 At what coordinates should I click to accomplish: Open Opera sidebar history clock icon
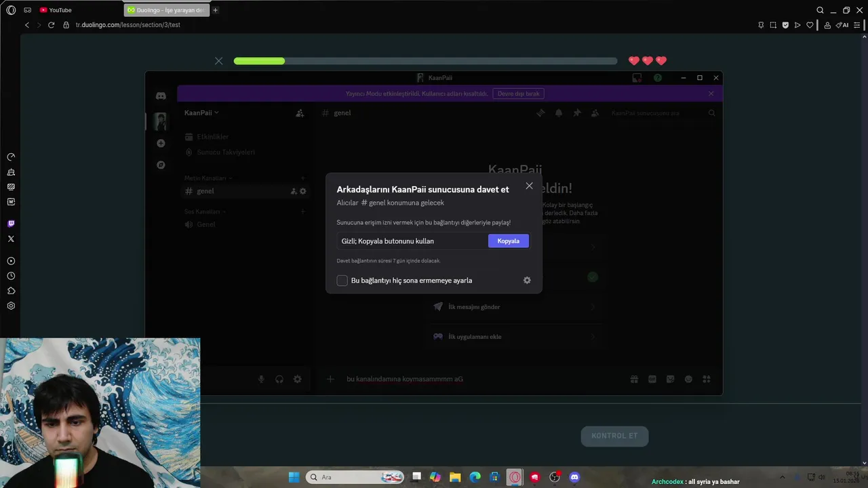point(11,276)
